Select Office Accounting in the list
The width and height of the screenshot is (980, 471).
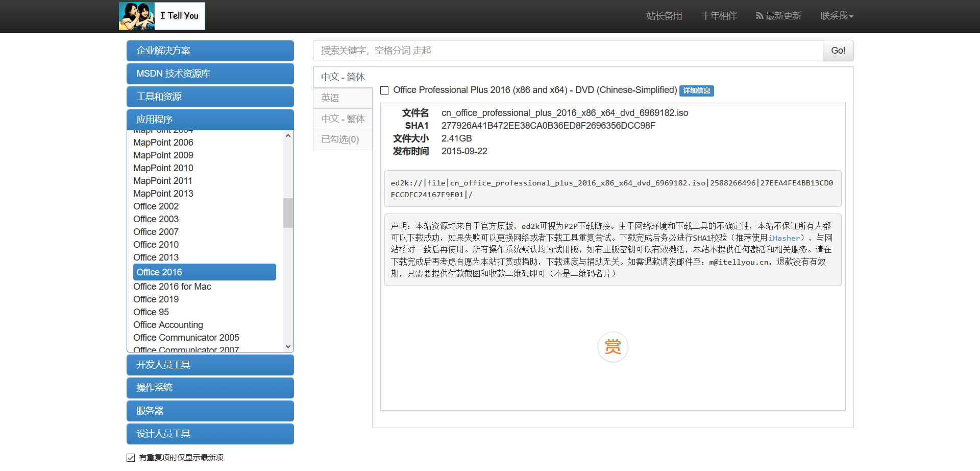pos(168,325)
